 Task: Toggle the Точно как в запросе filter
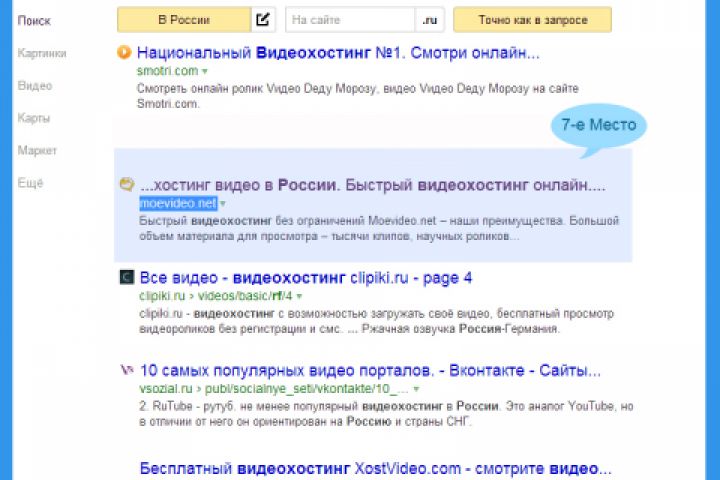click(x=533, y=20)
